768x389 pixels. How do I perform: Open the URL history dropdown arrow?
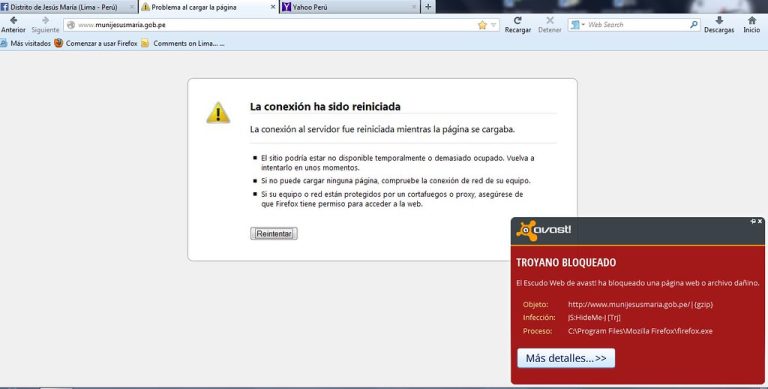(x=493, y=25)
